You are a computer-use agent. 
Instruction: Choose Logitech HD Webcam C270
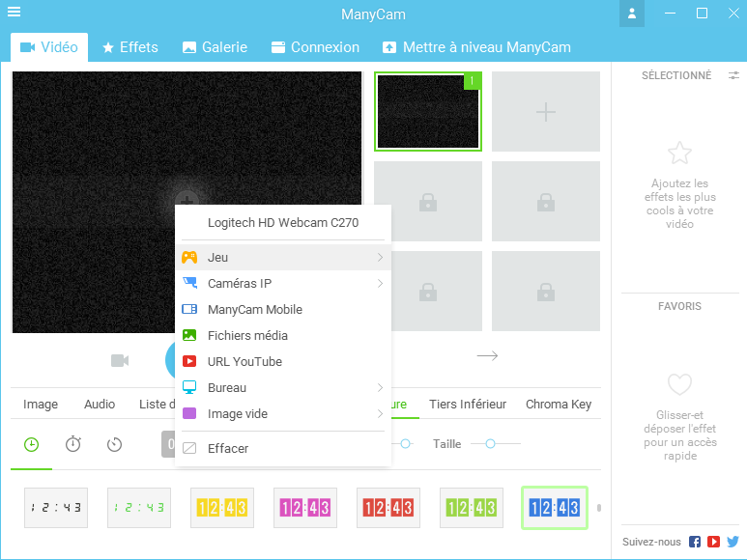tap(283, 222)
